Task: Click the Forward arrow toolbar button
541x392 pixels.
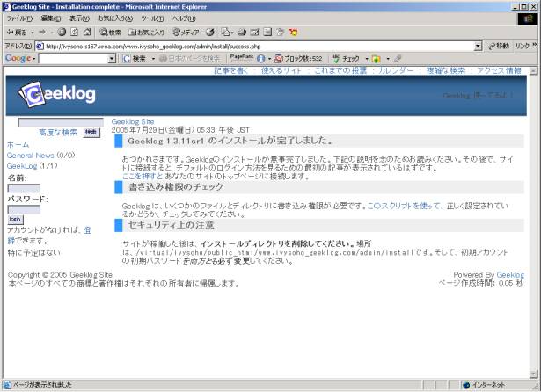Action: pos(42,32)
